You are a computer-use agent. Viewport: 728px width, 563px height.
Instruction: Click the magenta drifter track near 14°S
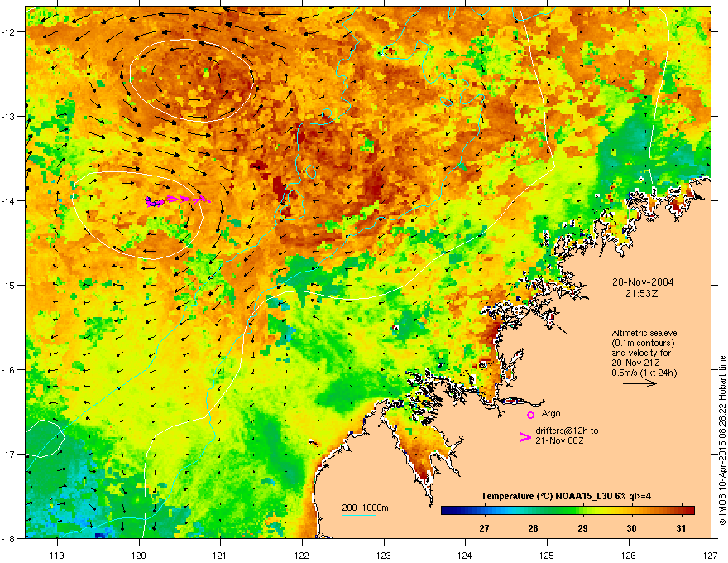177,200
